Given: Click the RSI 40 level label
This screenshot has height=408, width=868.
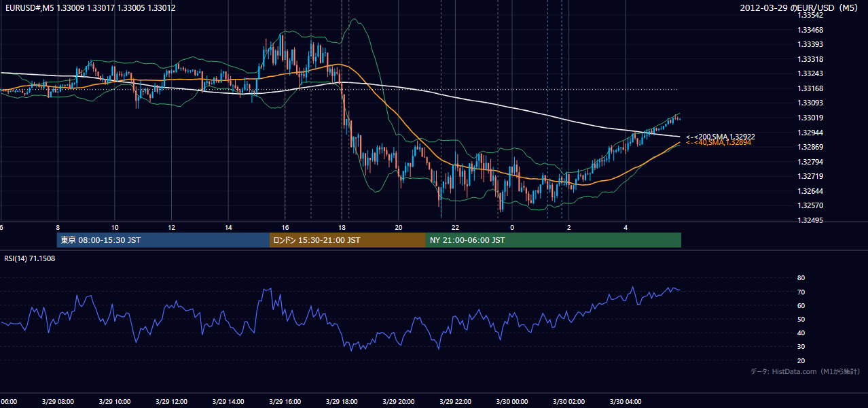Looking at the screenshot, I should [801, 333].
